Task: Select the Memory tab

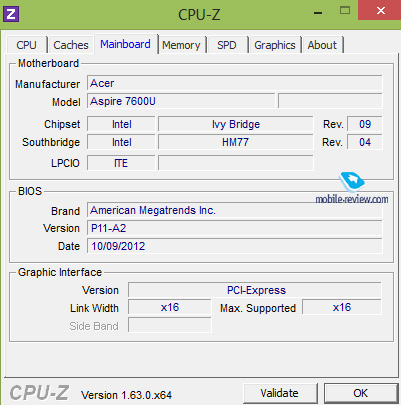Action: 181,45
